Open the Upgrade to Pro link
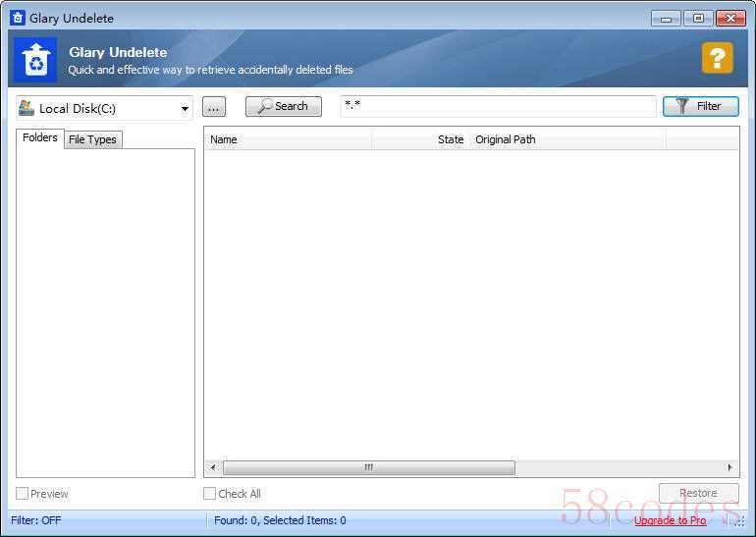This screenshot has height=537, width=756. click(x=671, y=520)
